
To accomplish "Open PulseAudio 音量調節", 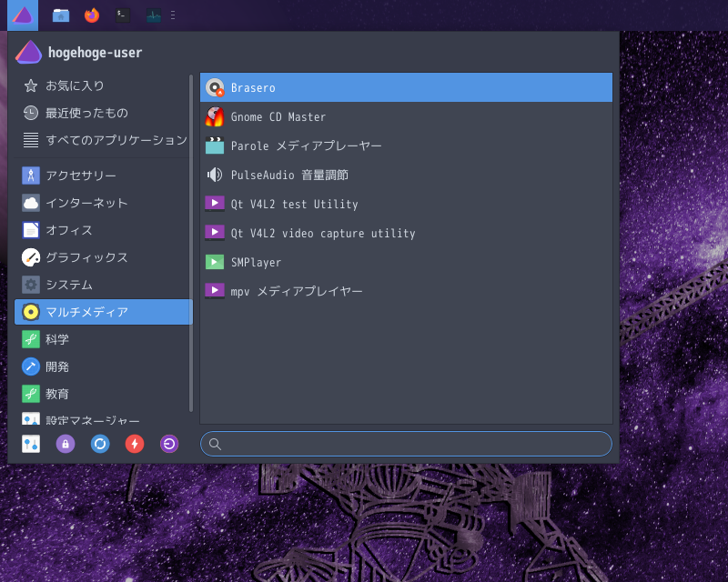I will coord(406,175).
